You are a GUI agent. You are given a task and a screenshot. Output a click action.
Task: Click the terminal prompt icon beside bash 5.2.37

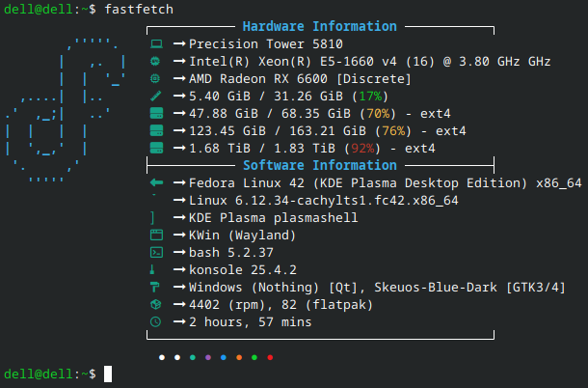click(x=156, y=253)
